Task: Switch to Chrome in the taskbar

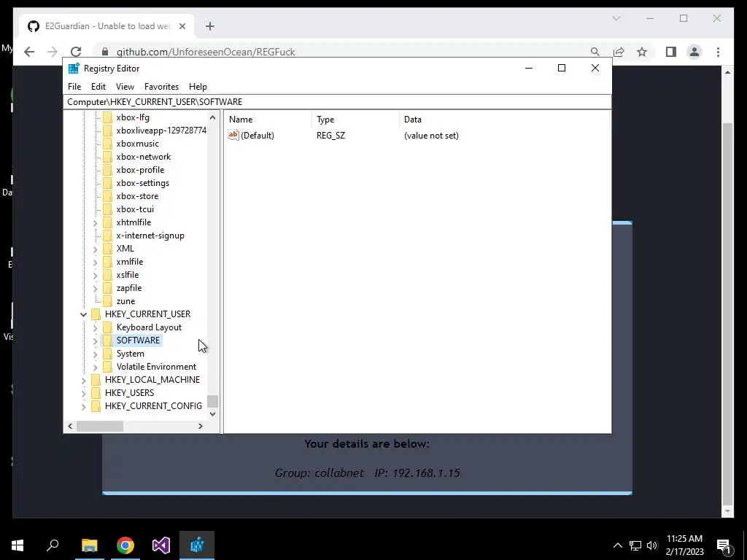Action: (x=125, y=545)
